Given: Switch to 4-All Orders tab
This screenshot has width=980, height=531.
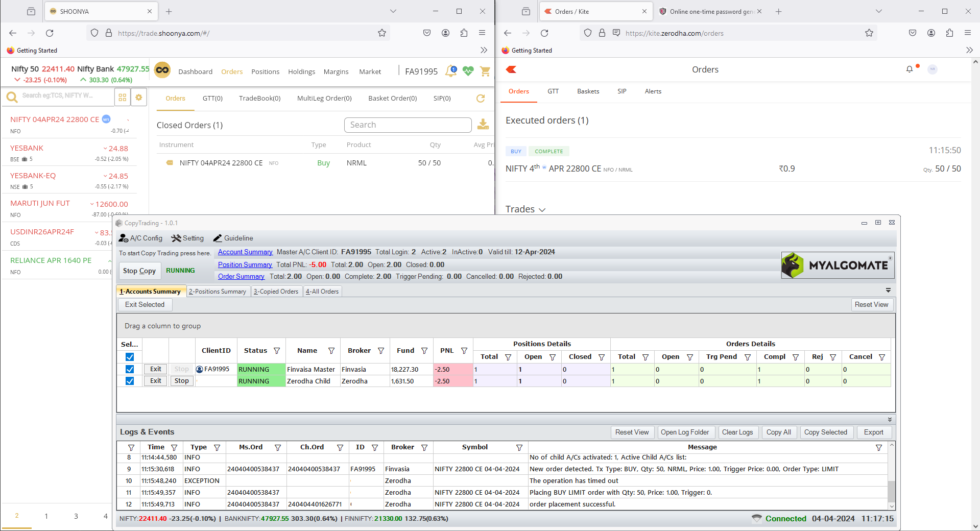Looking at the screenshot, I should [x=322, y=292].
